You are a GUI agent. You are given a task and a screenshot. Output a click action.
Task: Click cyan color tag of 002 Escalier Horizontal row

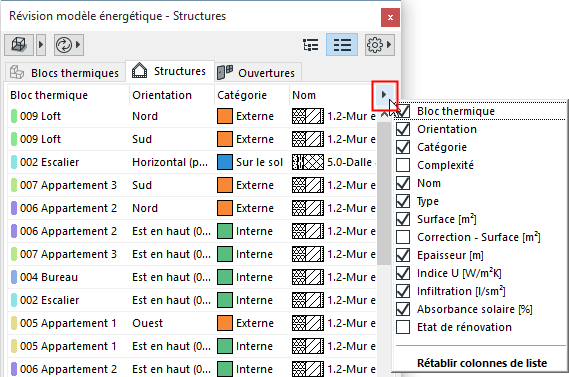14,162
